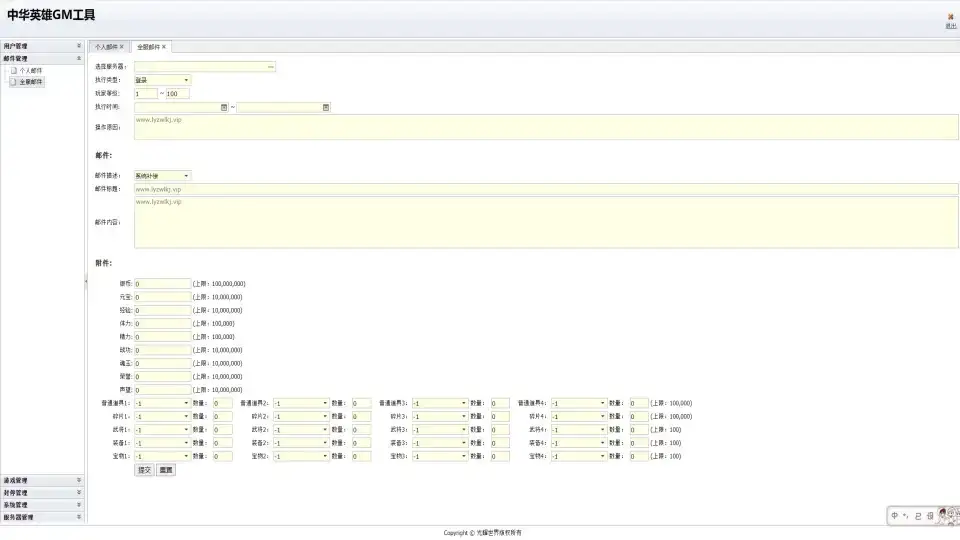Open 全服邮件 in the sidebar tree

click(x=31, y=81)
